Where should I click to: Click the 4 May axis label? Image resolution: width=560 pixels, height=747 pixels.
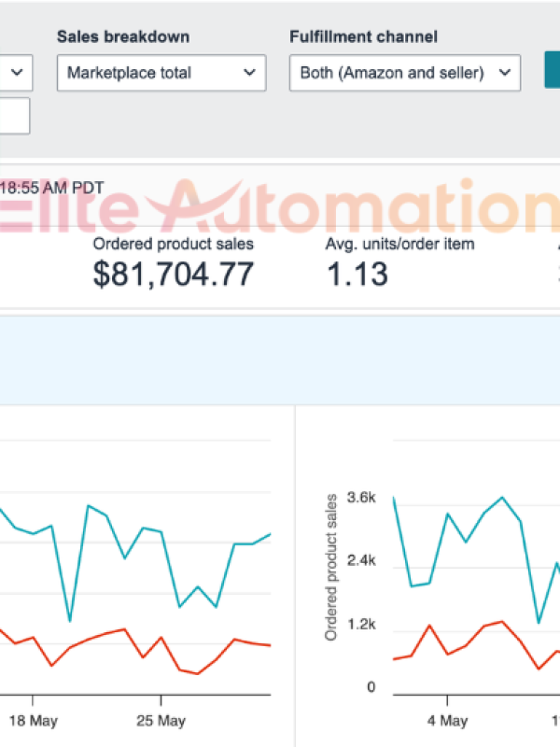click(x=447, y=721)
